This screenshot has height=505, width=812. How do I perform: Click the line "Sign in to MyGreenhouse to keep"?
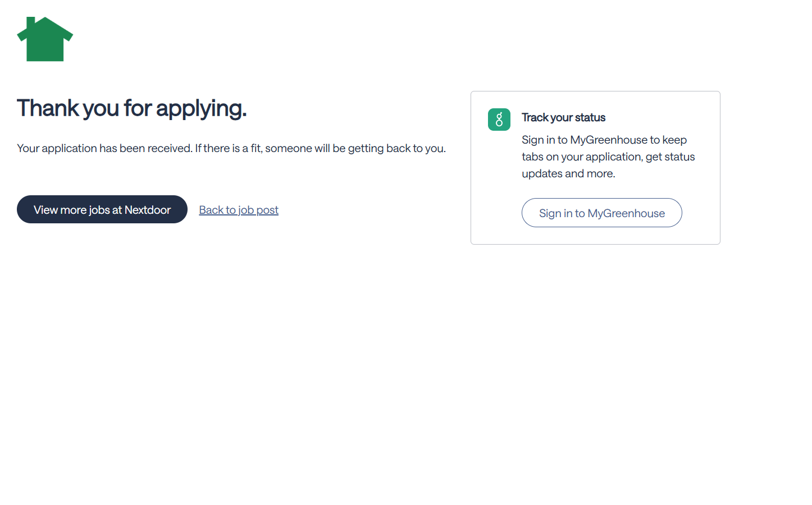(604, 140)
